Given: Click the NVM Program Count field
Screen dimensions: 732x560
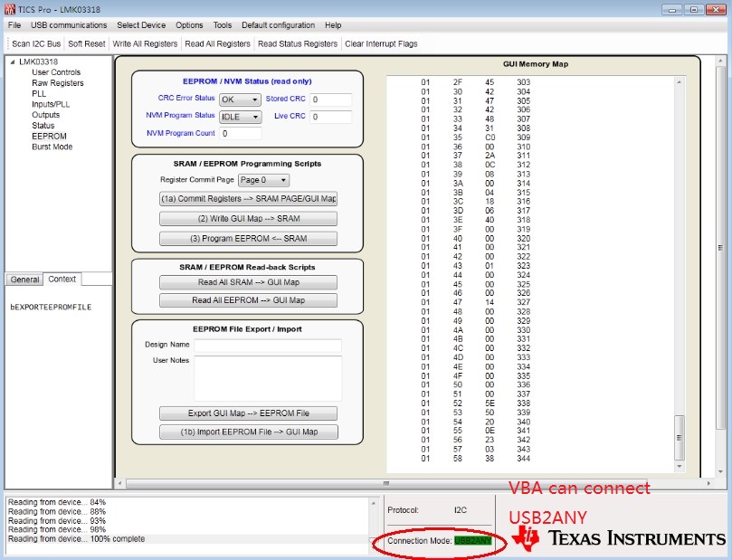Looking at the screenshot, I should 241,134.
